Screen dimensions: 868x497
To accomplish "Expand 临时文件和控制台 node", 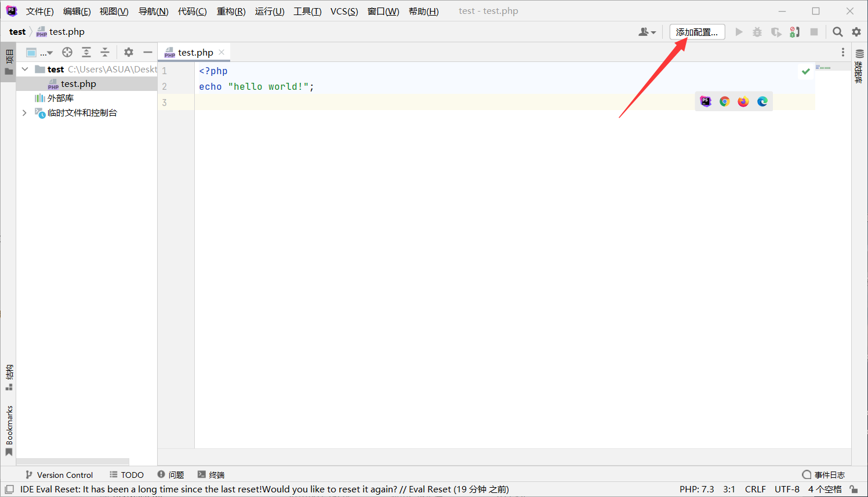I will tap(24, 112).
